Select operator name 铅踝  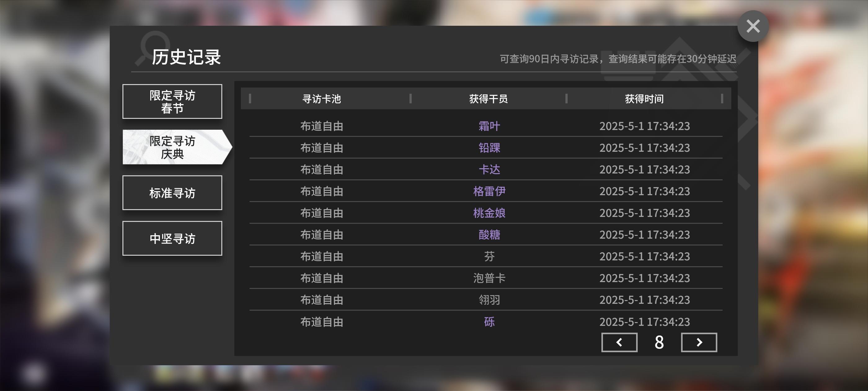click(x=489, y=148)
